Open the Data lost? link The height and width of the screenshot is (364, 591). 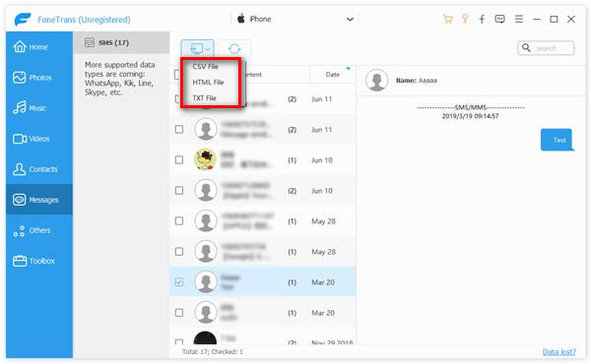pos(558,352)
